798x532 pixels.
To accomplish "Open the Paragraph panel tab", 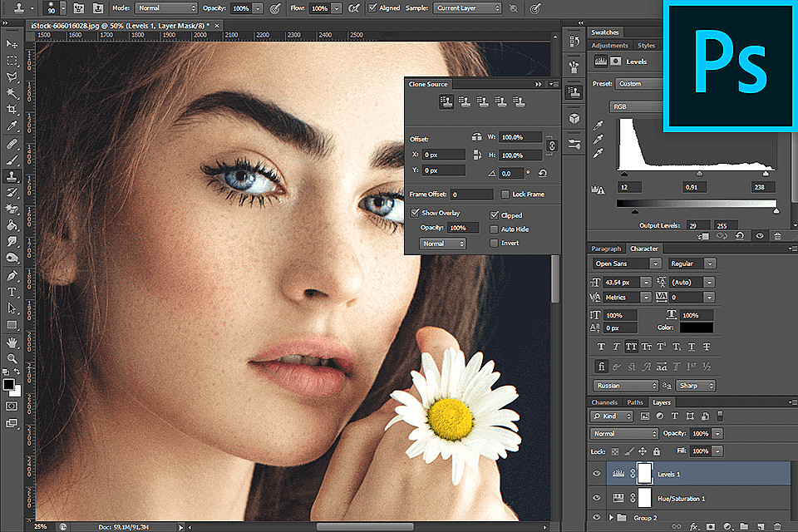I will click(606, 249).
